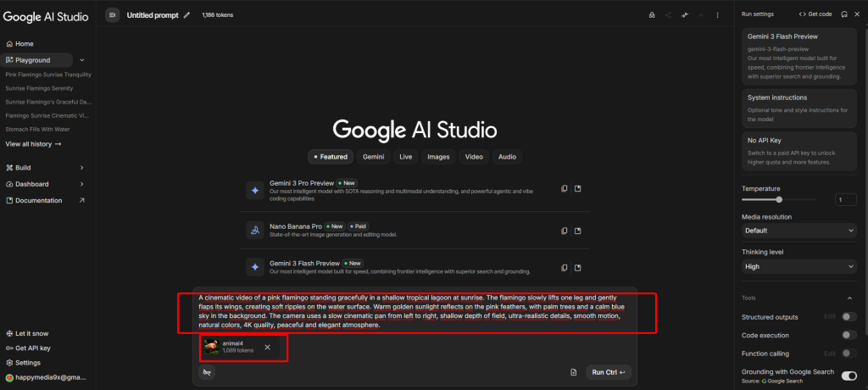Remove the animal4 attachment from the prompt
The height and width of the screenshot is (390, 868).
pos(267,347)
